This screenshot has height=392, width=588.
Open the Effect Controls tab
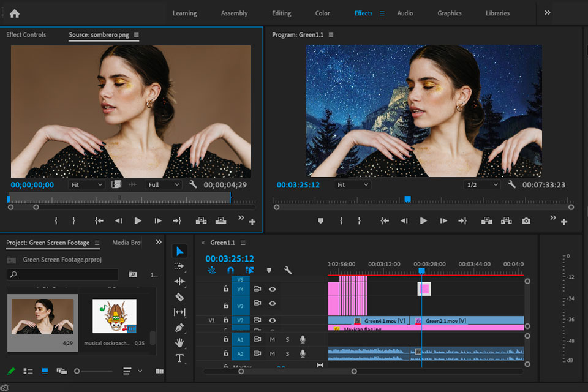point(26,35)
